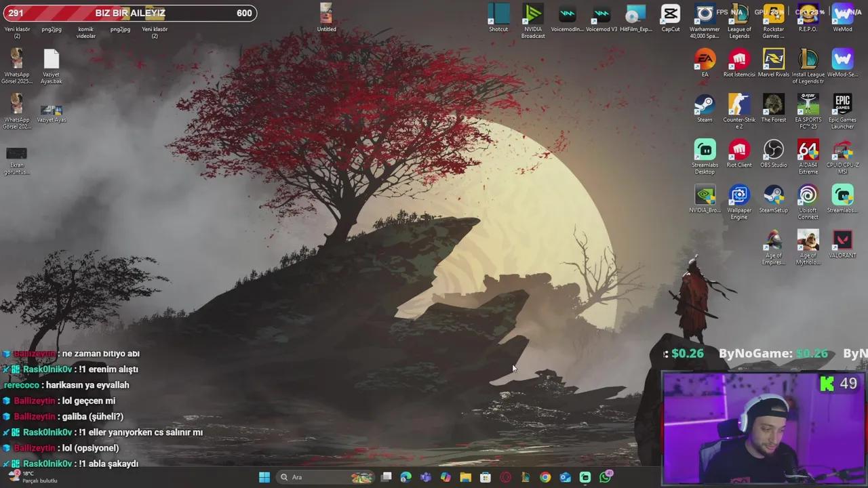Launch NVIDIA Broadcast from the desktop
Viewport: 868px width, 488px height.
click(533, 20)
